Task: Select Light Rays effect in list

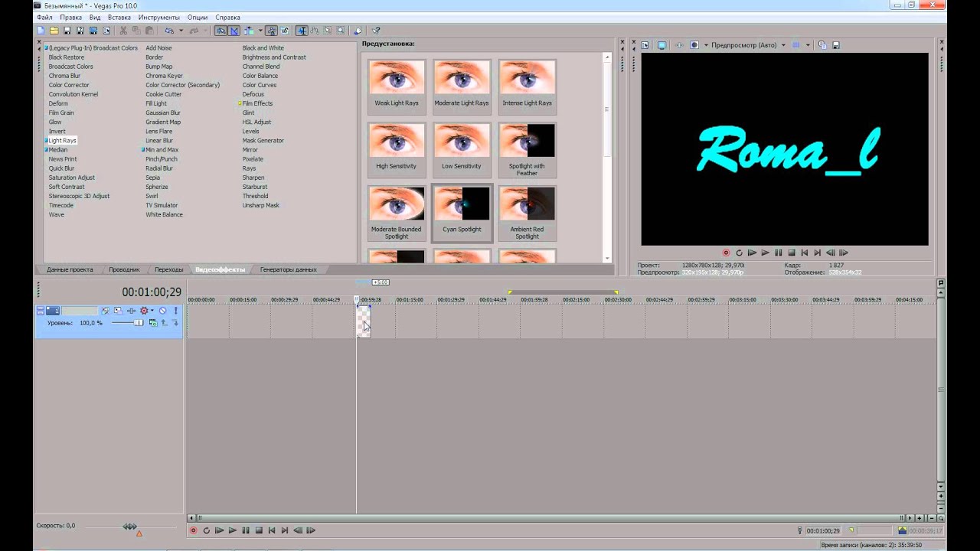Action: point(62,140)
